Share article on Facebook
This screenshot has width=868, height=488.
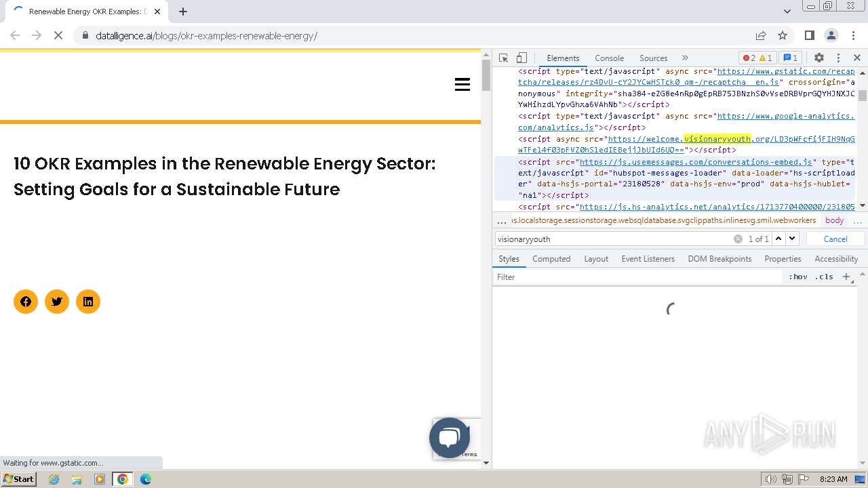pos(26,302)
